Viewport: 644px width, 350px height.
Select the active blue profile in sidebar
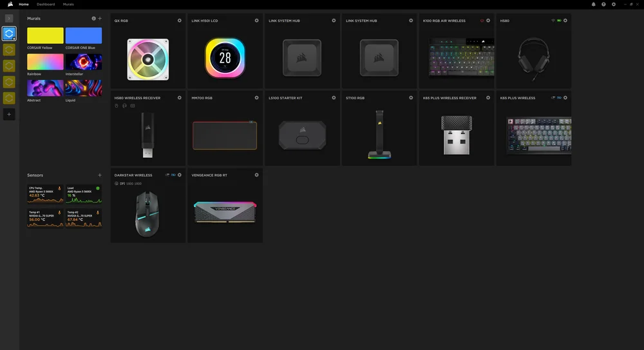tap(9, 33)
